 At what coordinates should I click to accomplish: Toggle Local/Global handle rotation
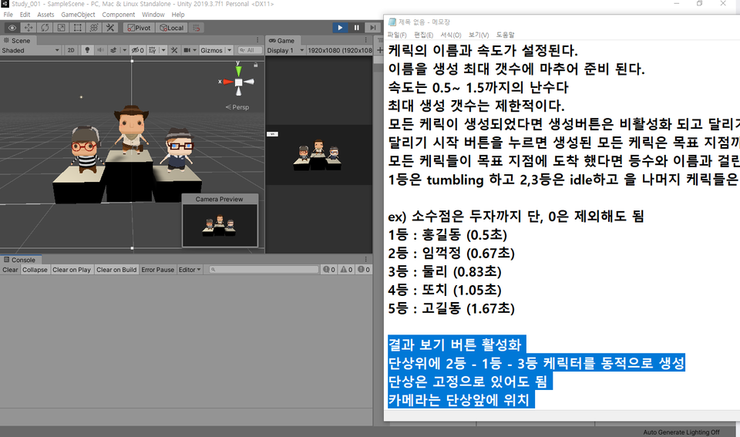pyautogui.click(x=172, y=28)
